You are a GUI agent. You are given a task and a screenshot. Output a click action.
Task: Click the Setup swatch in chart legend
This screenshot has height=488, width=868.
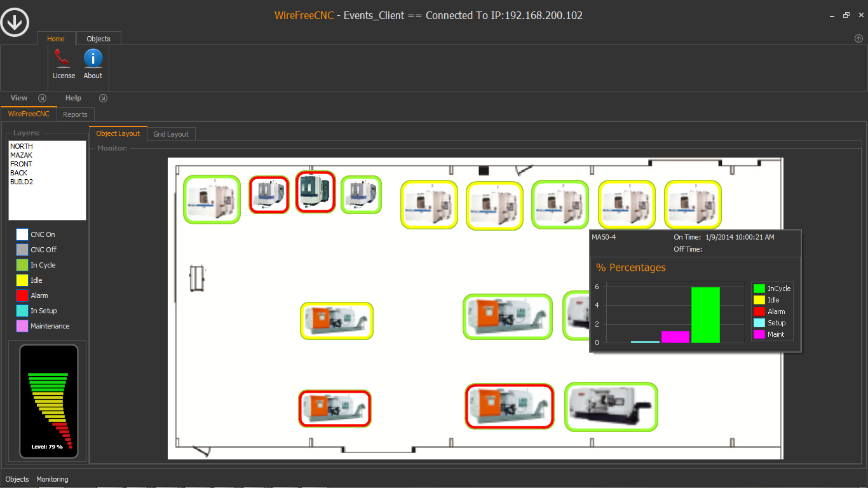tap(759, 323)
